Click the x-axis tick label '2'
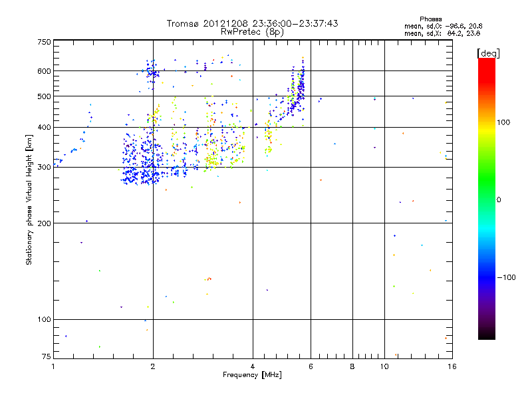The image size is (532, 399). (x=153, y=366)
